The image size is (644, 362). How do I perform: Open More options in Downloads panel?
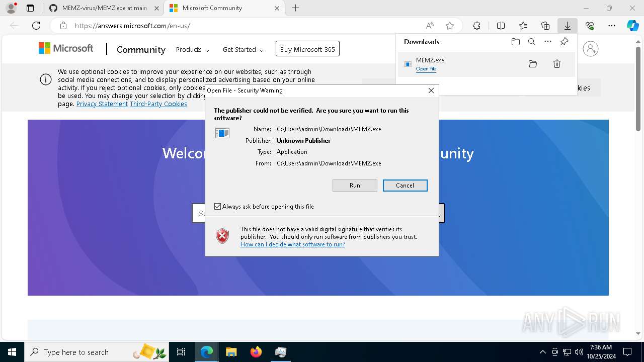tap(548, 42)
